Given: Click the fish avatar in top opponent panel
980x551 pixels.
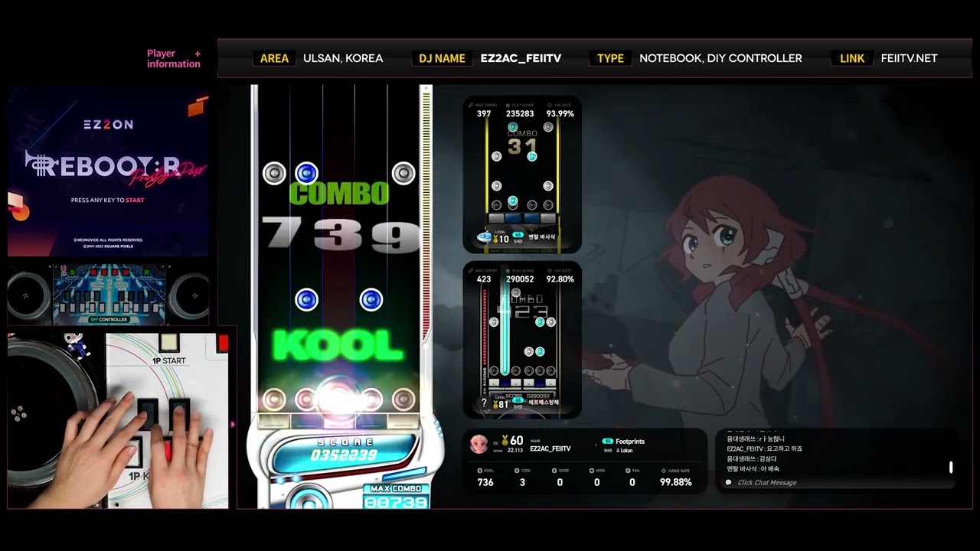Looking at the screenshot, I should point(484,236).
